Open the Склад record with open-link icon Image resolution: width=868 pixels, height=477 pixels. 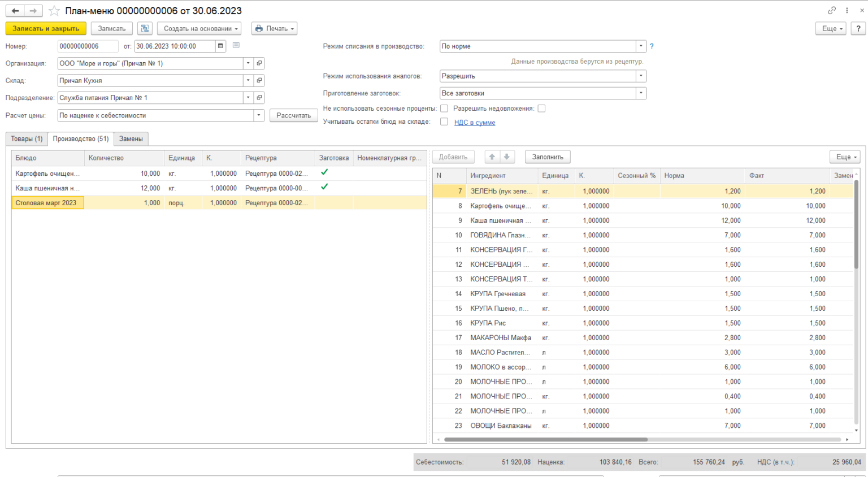[x=259, y=80]
